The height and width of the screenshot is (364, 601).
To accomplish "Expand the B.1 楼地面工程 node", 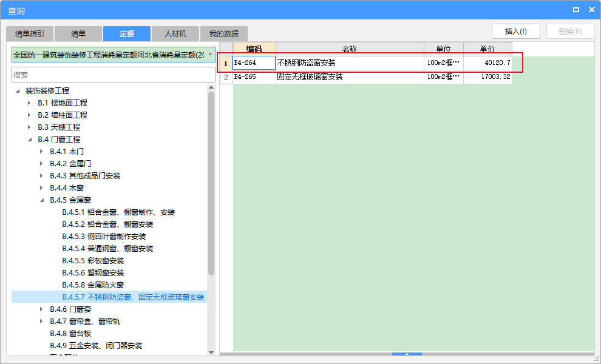I will [x=30, y=103].
